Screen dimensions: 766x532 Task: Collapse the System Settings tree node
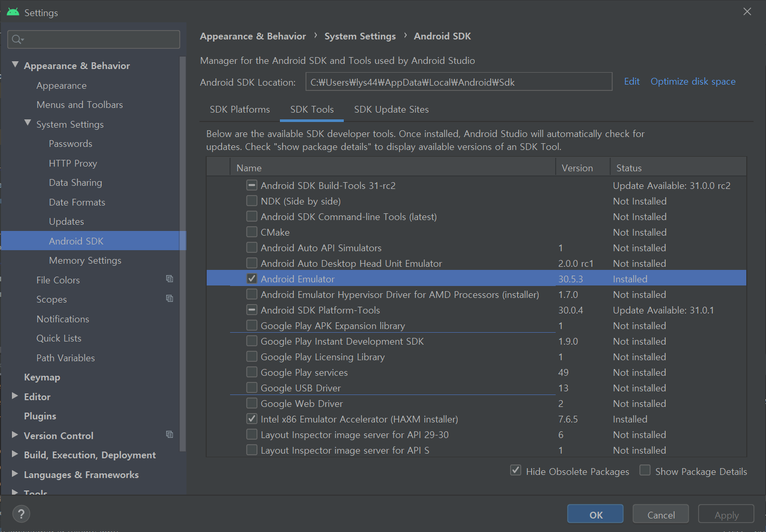coord(28,123)
